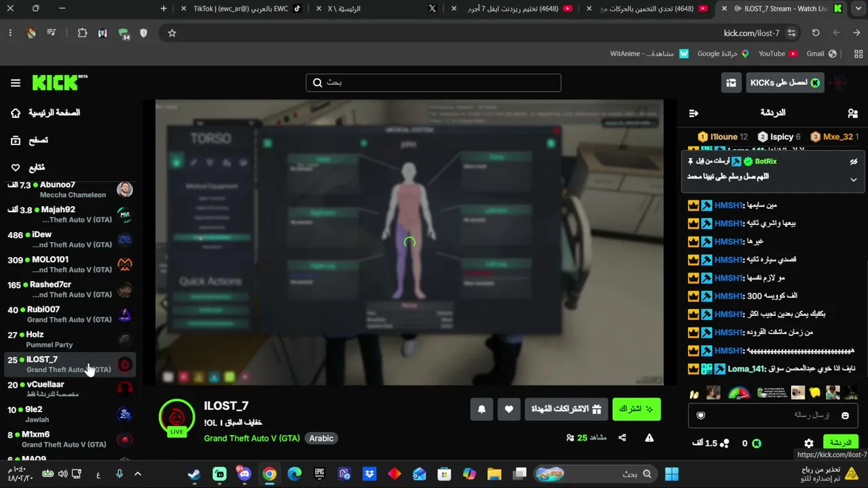868x488 pixels.
Task: Report the stream via warning icon
Action: (x=649, y=438)
